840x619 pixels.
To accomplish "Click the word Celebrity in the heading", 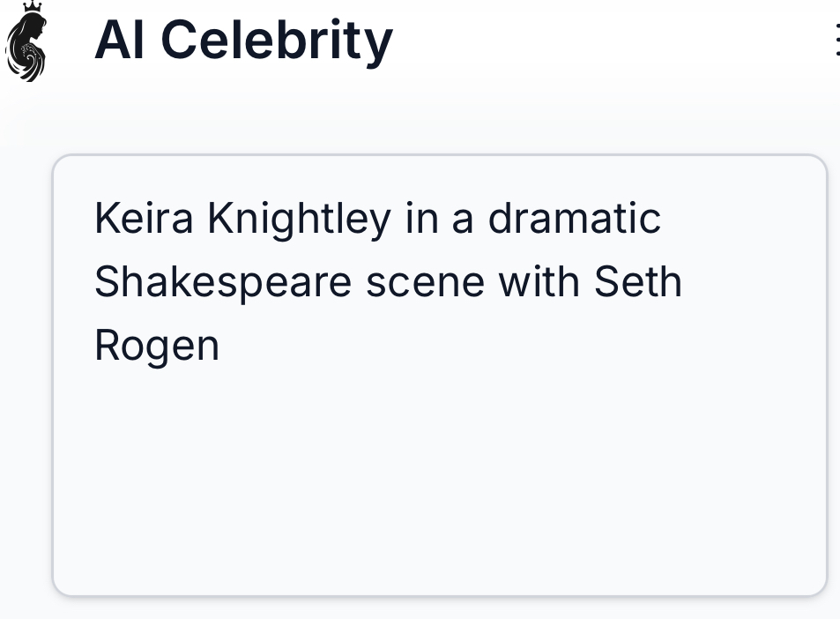I will (277, 41).
